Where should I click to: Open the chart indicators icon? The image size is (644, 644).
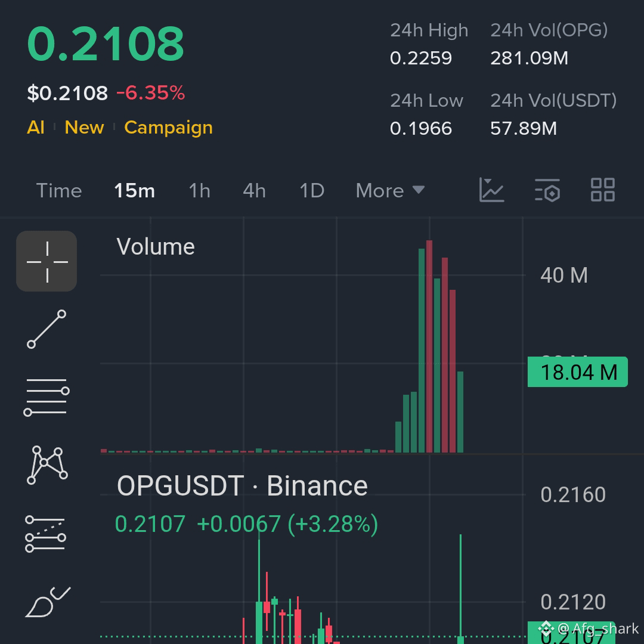click(x=491, y=190)
